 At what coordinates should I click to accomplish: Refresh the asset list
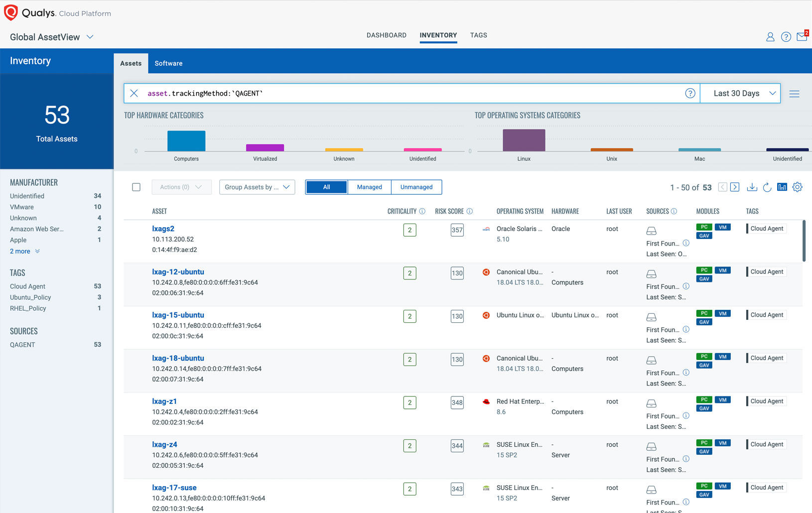(x=767, y=187)
